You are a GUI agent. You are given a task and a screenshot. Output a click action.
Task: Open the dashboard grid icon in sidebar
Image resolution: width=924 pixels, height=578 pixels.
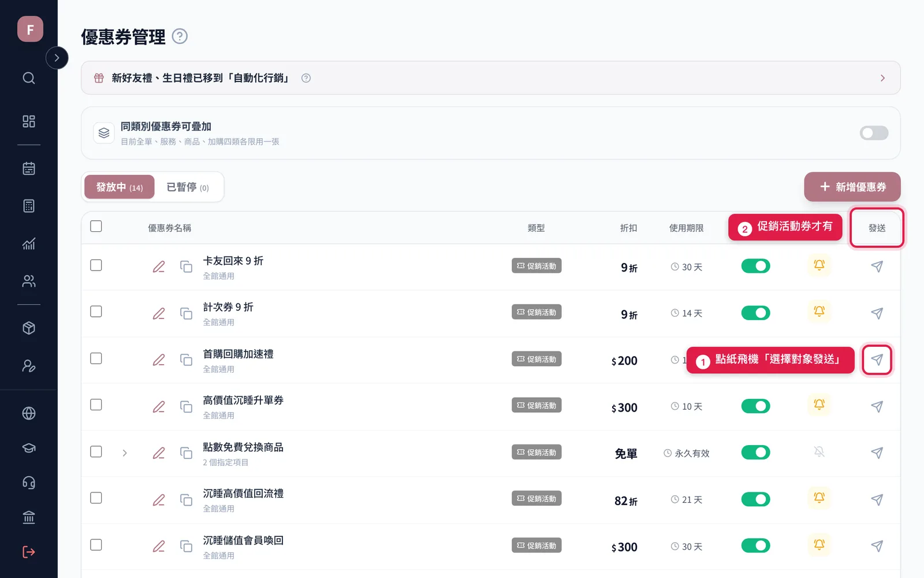click(29, 121)
